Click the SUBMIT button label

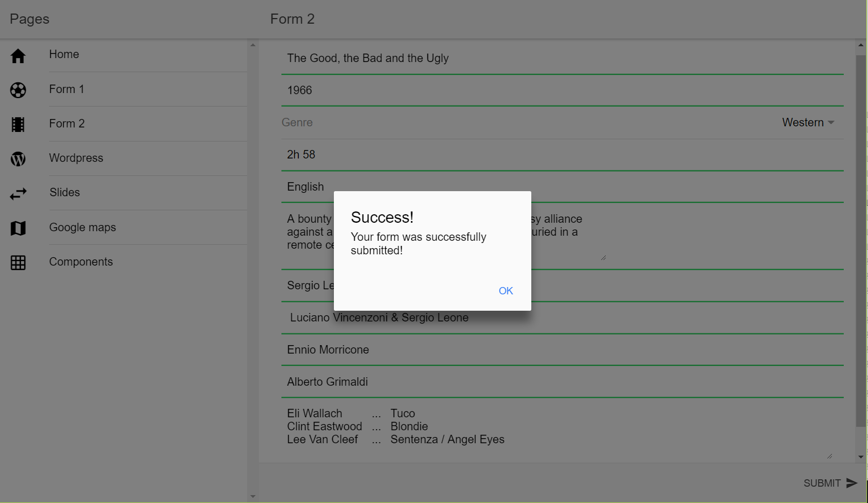click(x=822, y=483)
